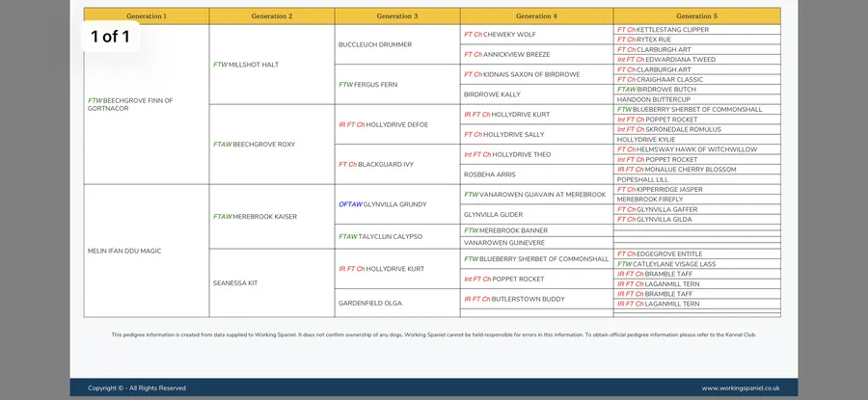Open the www.workingspaniel.co.uk footer link
Screen dimensions: 868x400
click(x=740, y=387)
